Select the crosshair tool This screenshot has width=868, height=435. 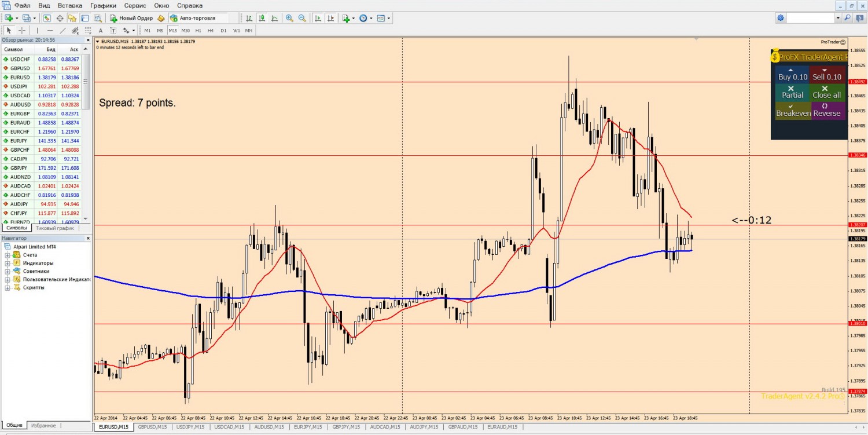(22, 30)
